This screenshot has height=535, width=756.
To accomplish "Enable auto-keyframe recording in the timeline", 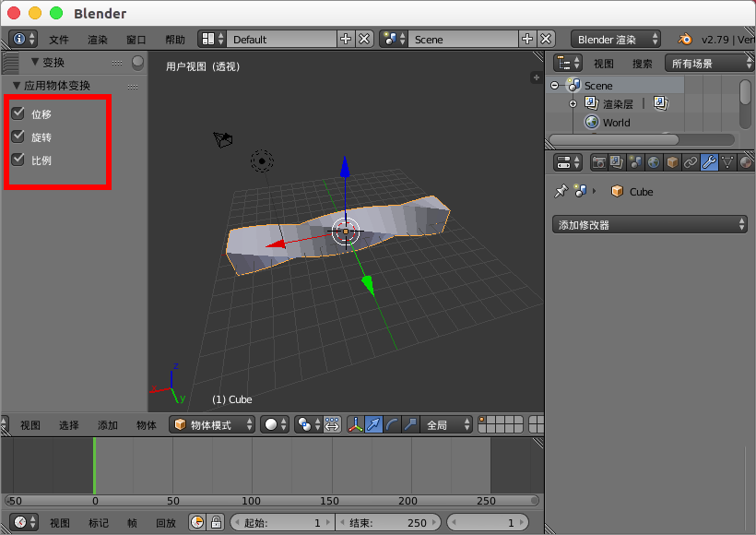I will [x=195, y=522].
